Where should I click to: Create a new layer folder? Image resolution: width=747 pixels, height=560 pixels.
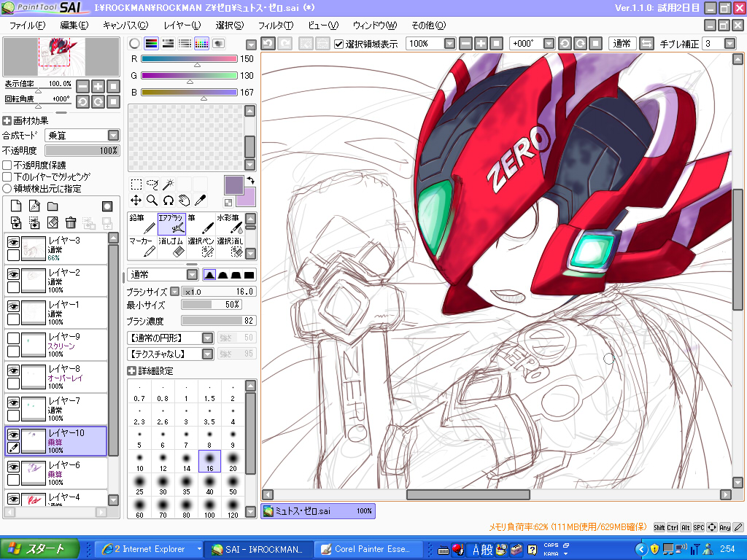coord(53,206)
